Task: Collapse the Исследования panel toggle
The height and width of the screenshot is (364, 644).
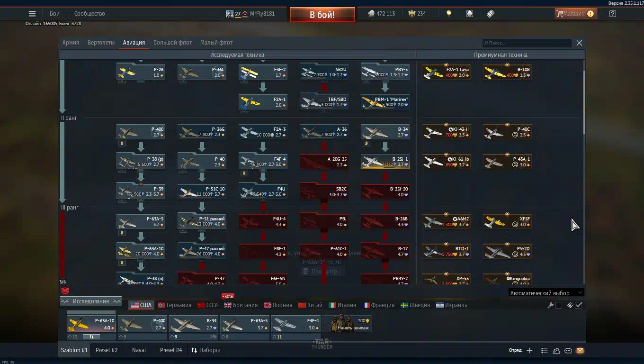Action: (x=90, y=301)
